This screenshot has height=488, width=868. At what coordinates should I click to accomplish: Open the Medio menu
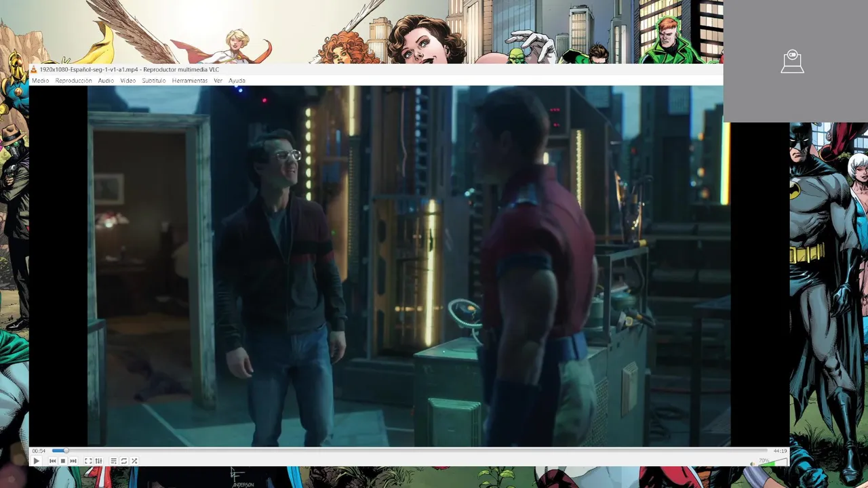pos(40,81)
